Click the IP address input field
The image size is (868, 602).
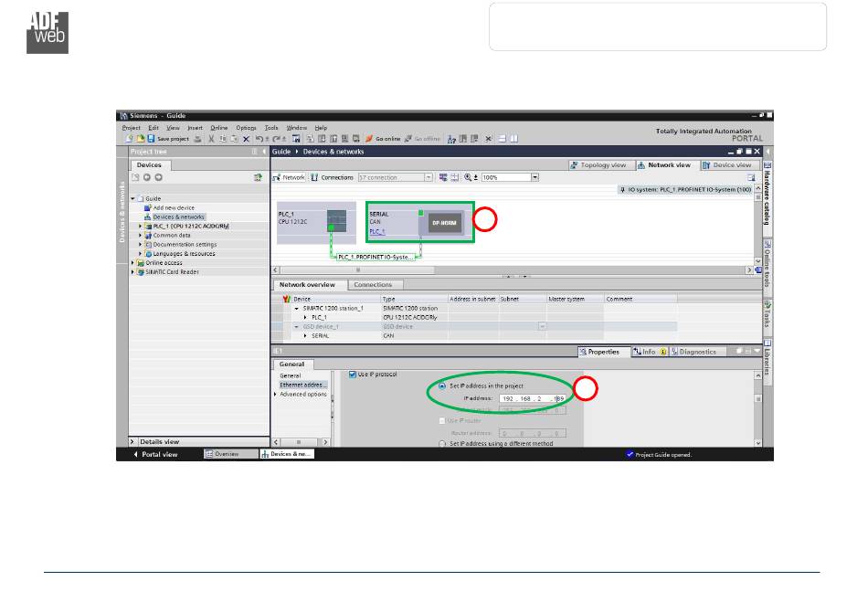pos(532,398)
